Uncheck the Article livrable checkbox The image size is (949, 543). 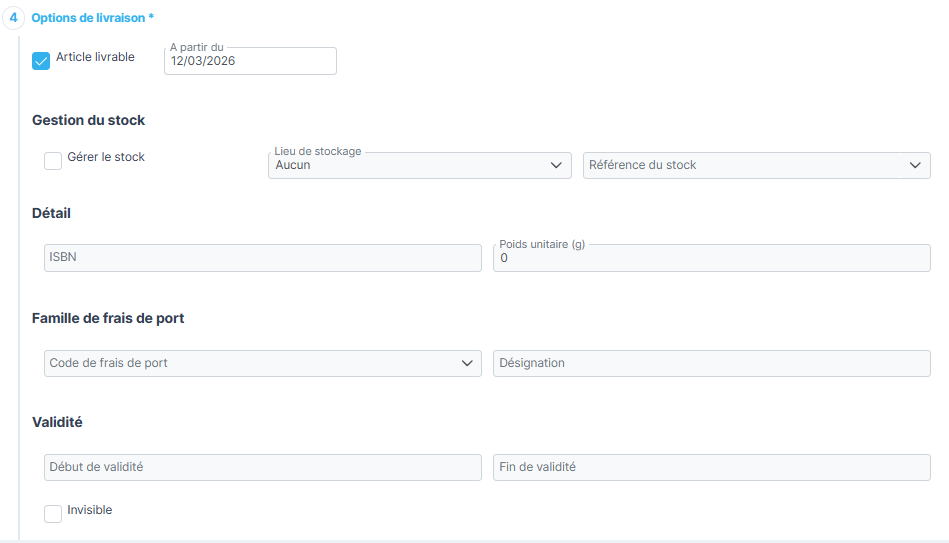coord(41,61)
